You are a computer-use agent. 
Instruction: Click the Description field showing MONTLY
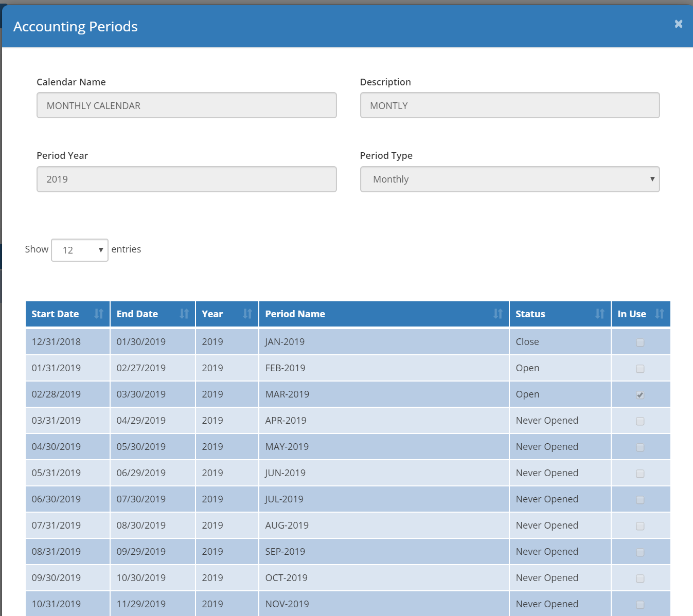pos(509,105)
